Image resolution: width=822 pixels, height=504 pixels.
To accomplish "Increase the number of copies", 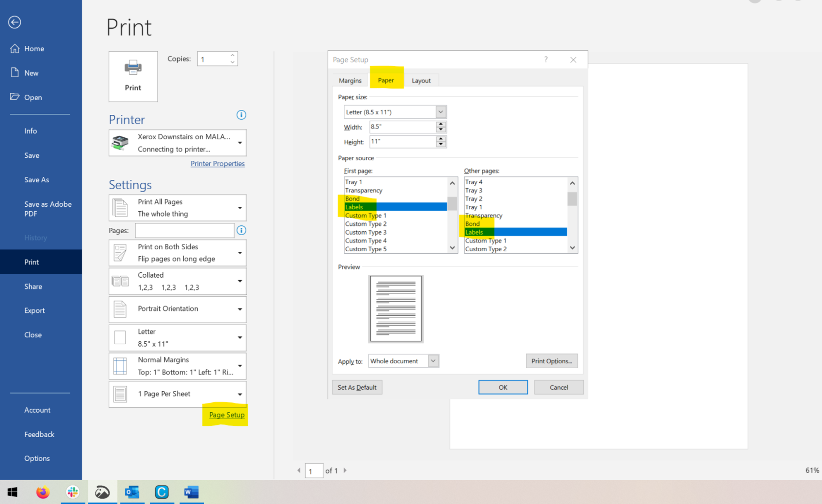I will pos(232,55).
